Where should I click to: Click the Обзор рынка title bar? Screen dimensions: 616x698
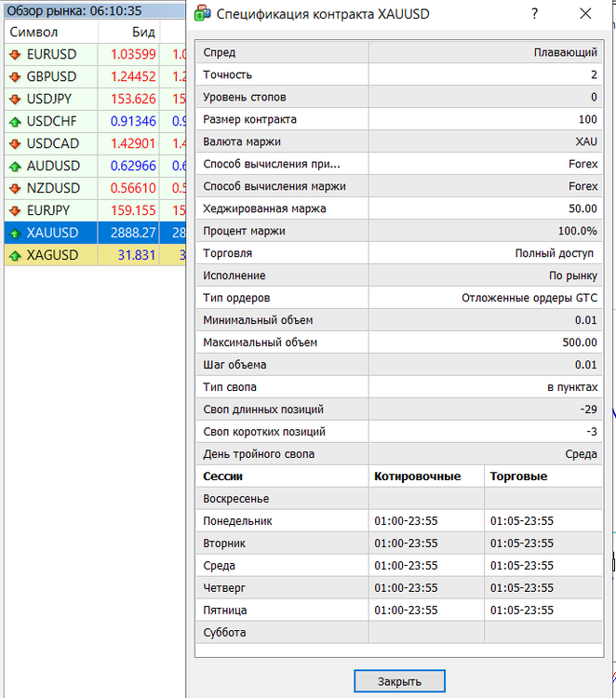[x=95, y=10]
